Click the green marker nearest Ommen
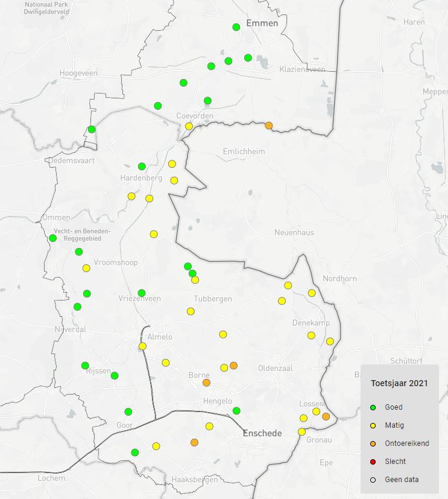This screenshot has height=499, width=448. click(53, 238)
